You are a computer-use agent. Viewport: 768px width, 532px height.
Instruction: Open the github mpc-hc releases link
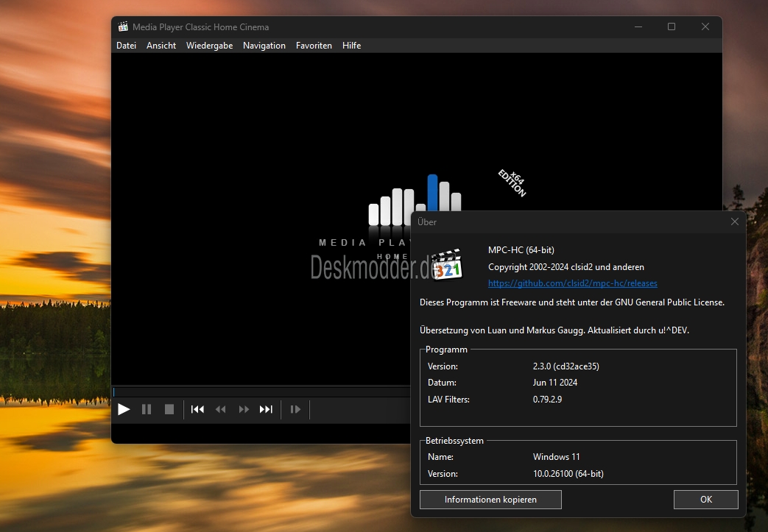point(573,283)
